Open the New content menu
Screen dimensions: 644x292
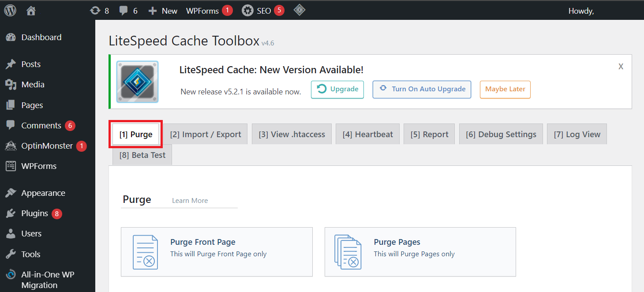163,11
